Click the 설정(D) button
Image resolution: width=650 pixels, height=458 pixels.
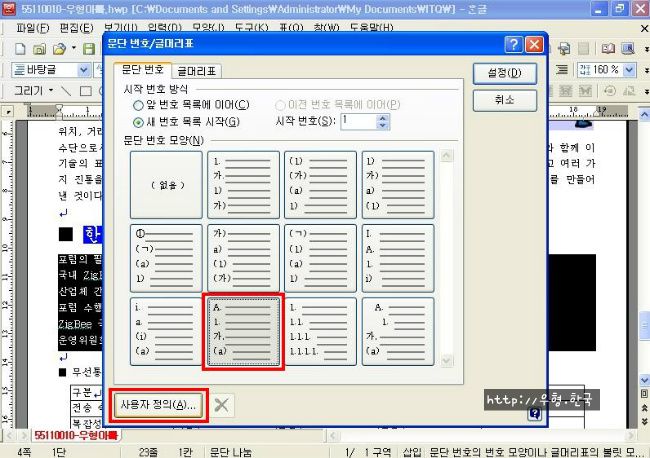[504, 73]
